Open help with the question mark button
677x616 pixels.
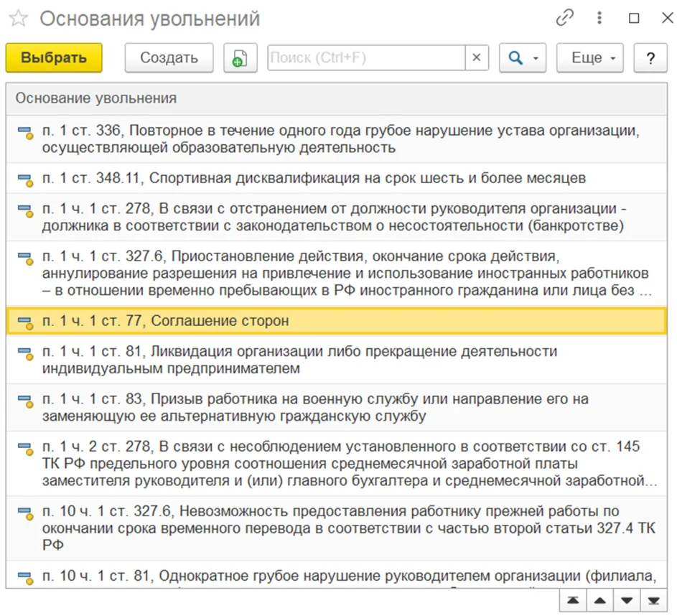tap(650, 57)
